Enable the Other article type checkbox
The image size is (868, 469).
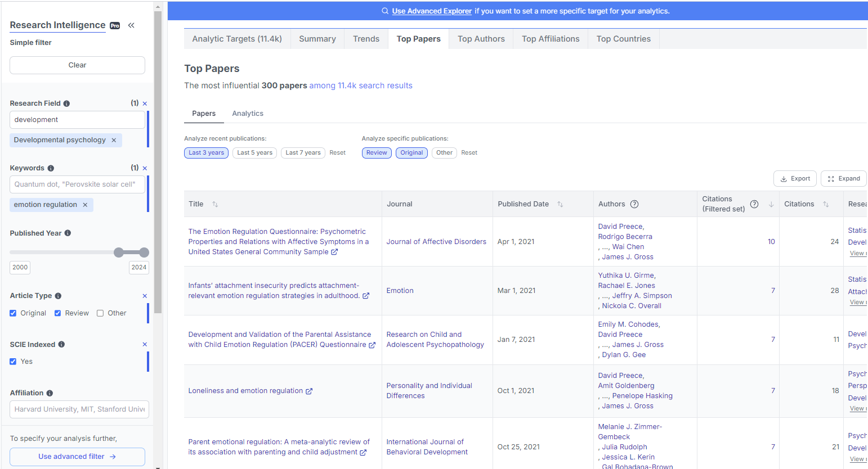pos(100,313)
